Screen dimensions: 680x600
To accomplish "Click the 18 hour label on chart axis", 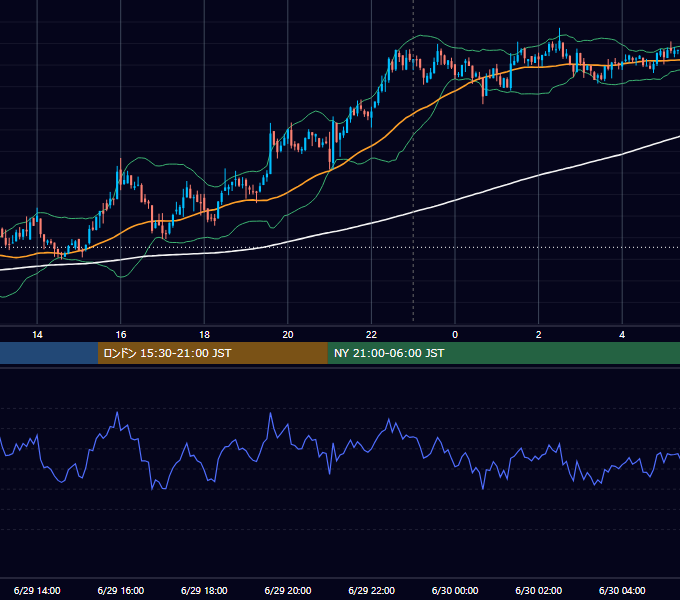I will (x=204, y=335).
